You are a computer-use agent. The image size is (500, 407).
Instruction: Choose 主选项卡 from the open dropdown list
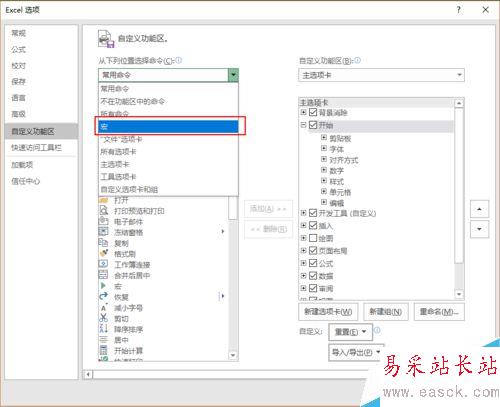coord(169,164)
